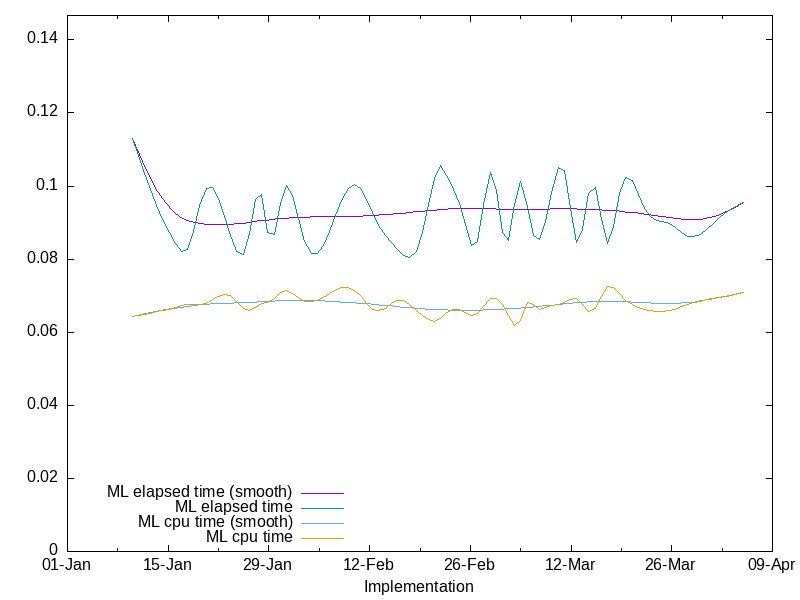Select the 'ML elapsed time (smooth)' legend label
The width and height of the screenshot is (800, 600).
[199, 492]
